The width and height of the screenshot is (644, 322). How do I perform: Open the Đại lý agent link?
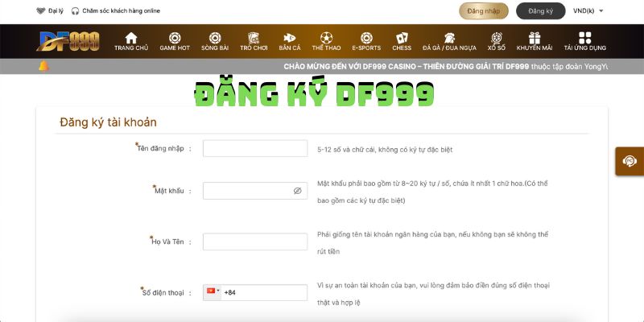pyautogui.click(x=56, y=11)
